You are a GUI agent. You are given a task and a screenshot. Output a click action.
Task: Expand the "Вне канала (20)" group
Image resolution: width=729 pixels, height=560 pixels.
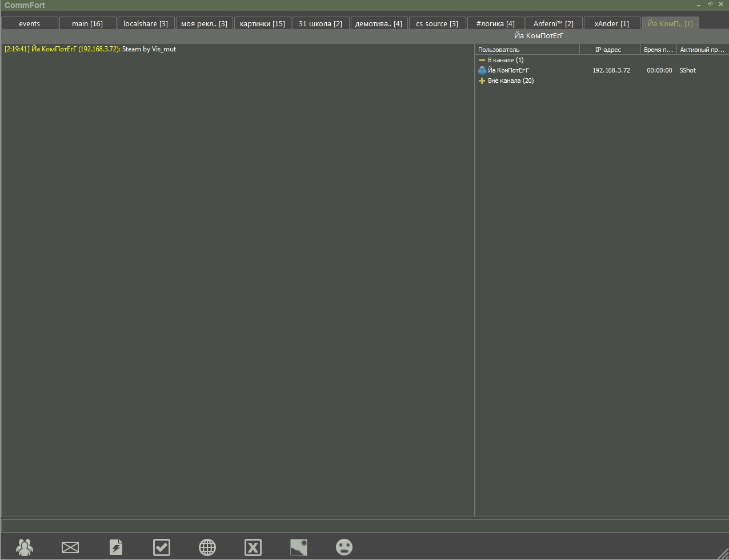[x=482, y=80]
